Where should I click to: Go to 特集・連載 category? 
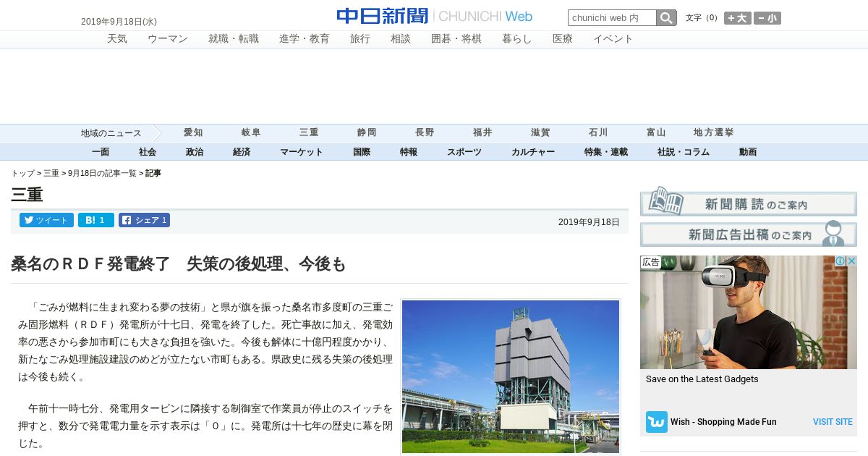point(606,152)
